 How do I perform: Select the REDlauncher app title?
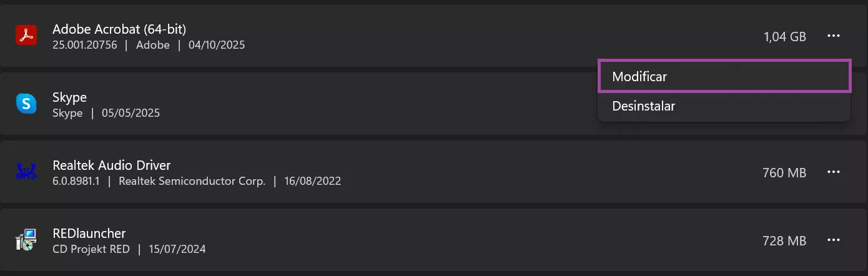pos(89,234)
